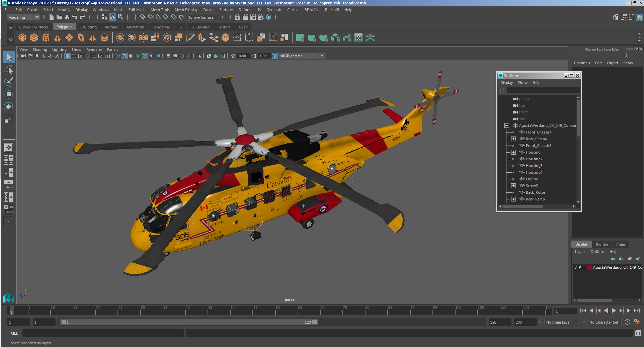
Task: Create a polygon torus from the shelf
Action: [x=81, y=38]
